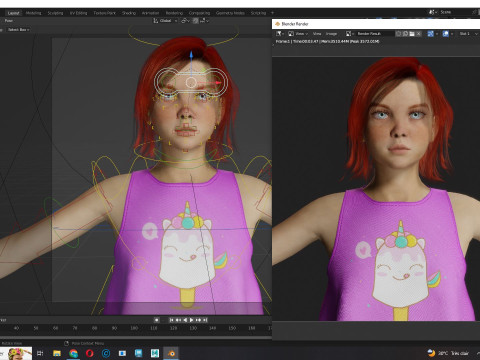Open Image menu in Blender Render window

[x=331, y=34]
